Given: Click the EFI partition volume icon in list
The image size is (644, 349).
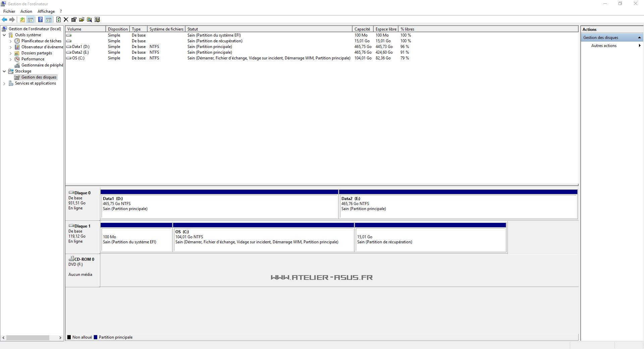Looking at the screenshot, I should 69,35.
